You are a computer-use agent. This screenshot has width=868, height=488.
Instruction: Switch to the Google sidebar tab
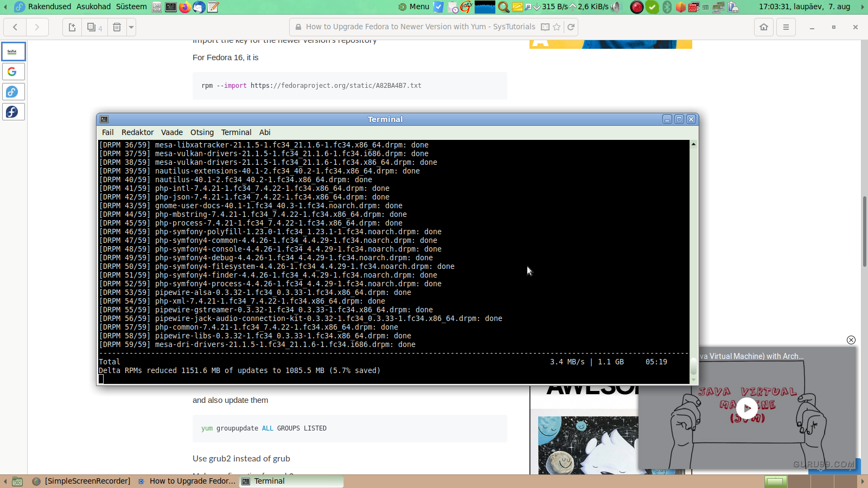click(14, 72)
